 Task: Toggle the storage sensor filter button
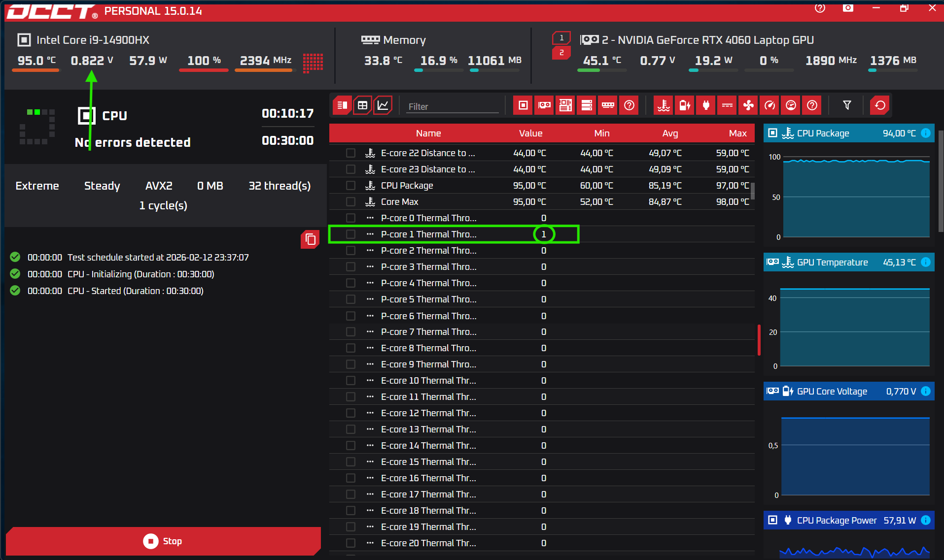coord(587,105)
